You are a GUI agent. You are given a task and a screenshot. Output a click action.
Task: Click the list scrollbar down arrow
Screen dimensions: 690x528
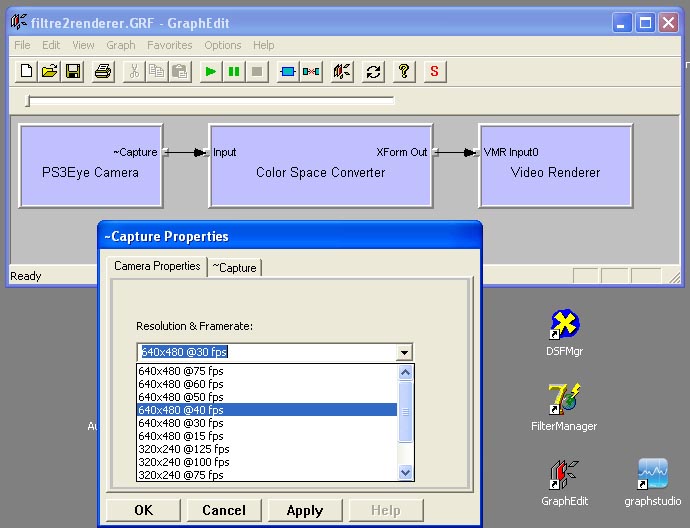(405, 473)
